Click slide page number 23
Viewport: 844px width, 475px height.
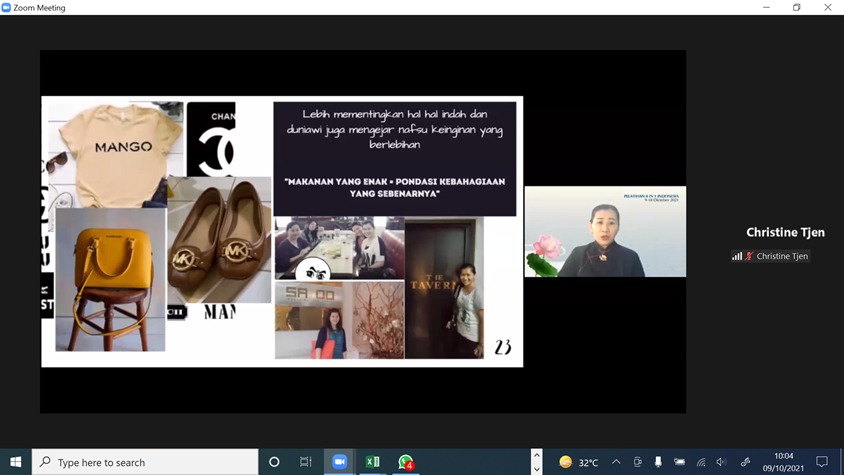point(503,347)
